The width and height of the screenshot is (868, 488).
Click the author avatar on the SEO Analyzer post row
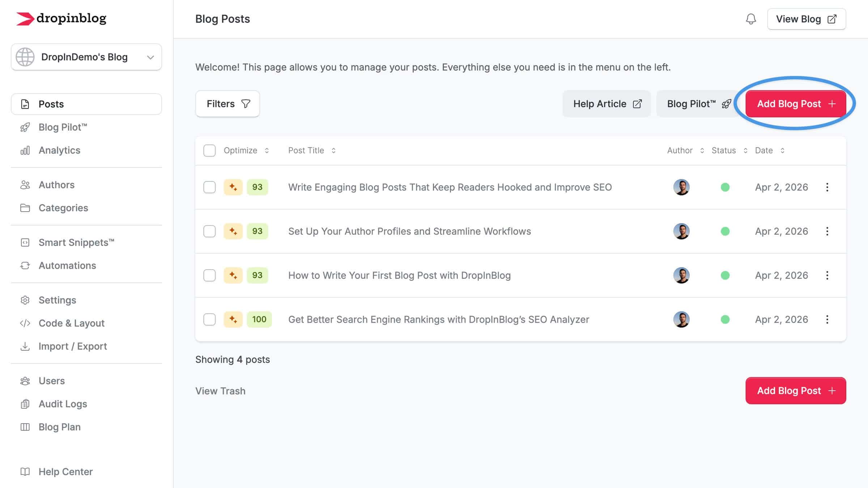point(681,319)
